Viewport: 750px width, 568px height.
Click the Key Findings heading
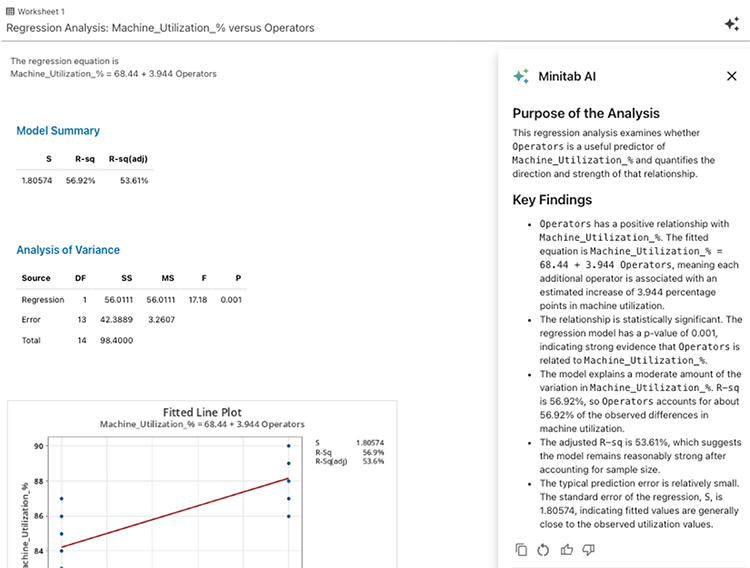click(552, 200)
